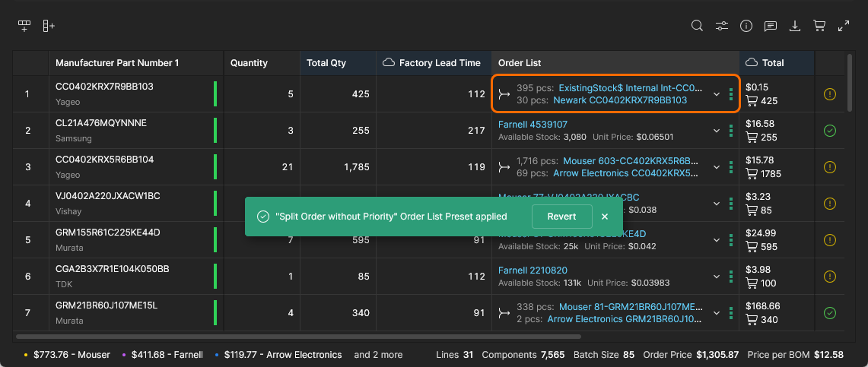Click the info circle icon
This screenshot has width=868, height=367.
click(x=746, y=26)
